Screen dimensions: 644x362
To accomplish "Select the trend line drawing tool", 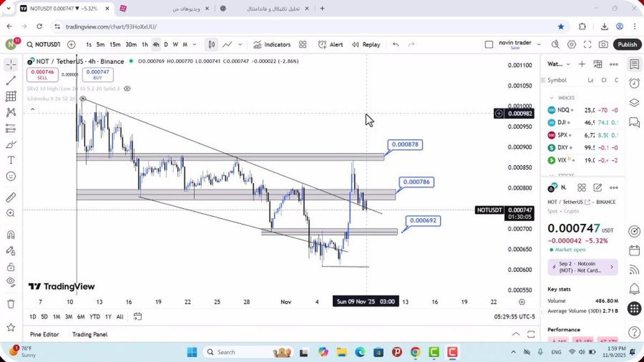I will pos(11,81).
